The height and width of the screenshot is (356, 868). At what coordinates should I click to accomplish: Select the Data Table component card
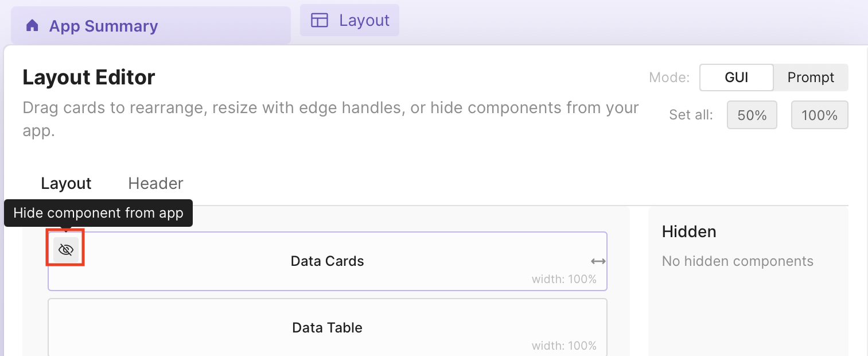327,327
